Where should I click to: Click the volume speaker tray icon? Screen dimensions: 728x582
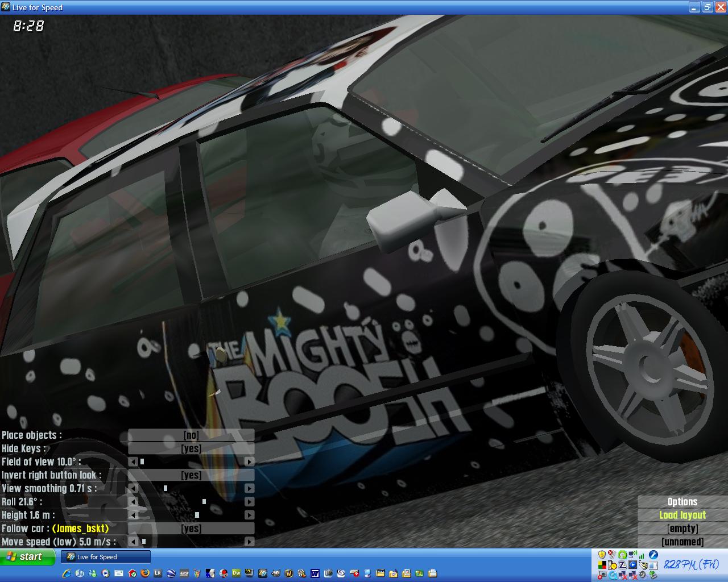click(642, 575)
